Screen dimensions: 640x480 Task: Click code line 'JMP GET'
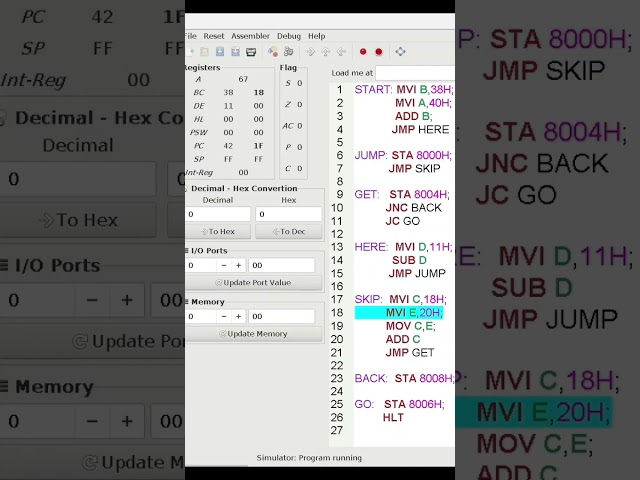410,352
